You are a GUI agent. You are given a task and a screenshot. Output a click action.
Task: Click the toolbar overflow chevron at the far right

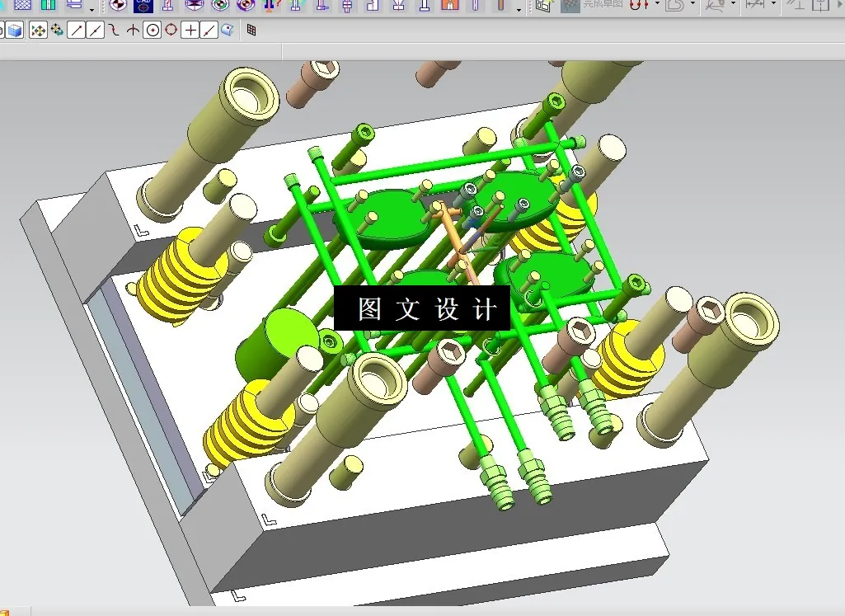839,7
